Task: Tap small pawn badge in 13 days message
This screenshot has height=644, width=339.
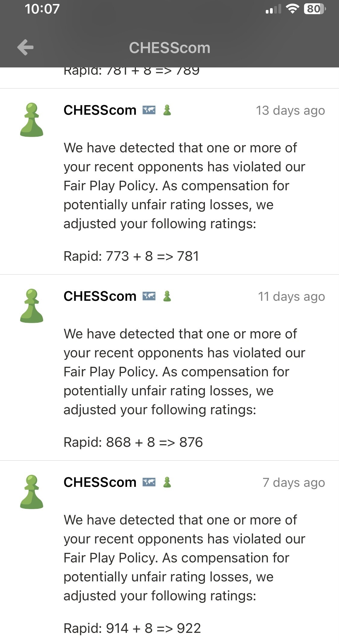Action: [x=167, y=110]
